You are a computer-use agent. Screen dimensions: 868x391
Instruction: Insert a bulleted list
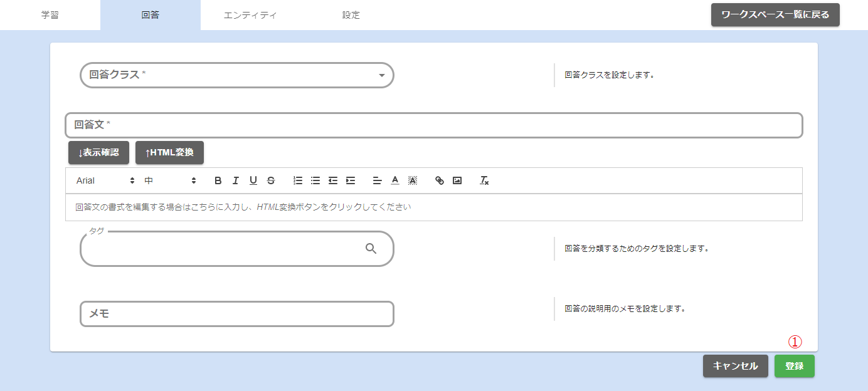click(x=315, y=180)
